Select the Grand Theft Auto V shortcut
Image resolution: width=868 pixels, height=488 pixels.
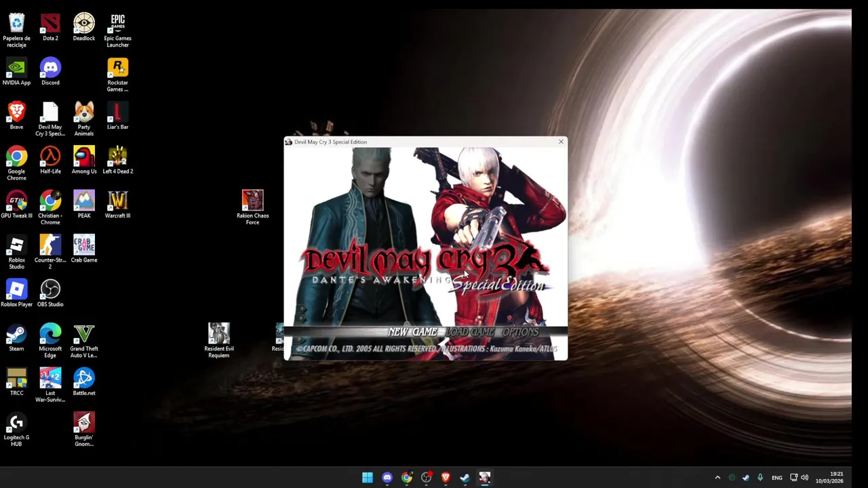coord(84,341)
